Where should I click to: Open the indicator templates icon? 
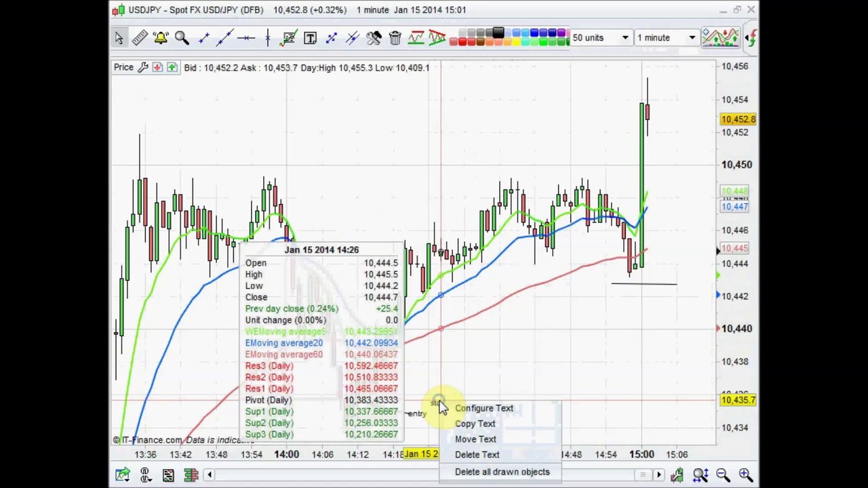click(720, 37)
